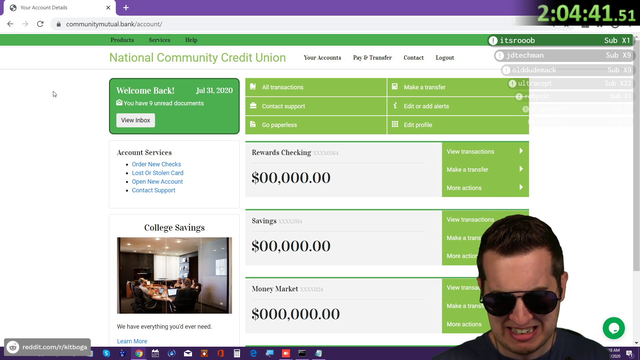Open the notification center icon

tap(630, 353)
